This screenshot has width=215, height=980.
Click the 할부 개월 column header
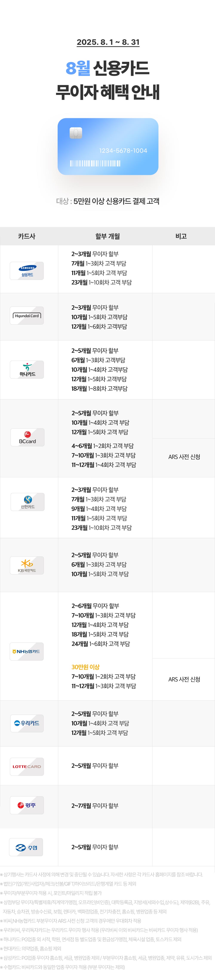point(107,236)
